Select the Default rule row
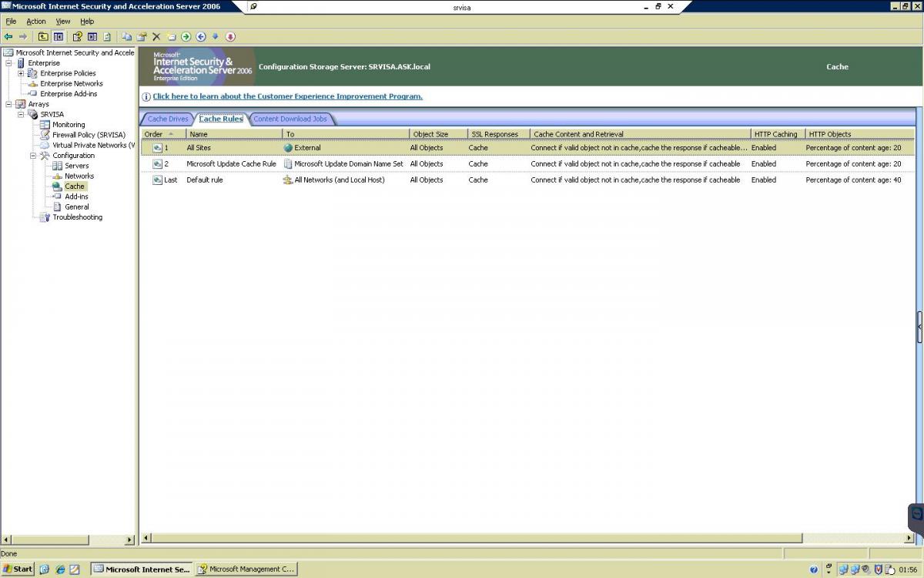The width and height of the screenshot is (924, 578). (x=527, y=180)
